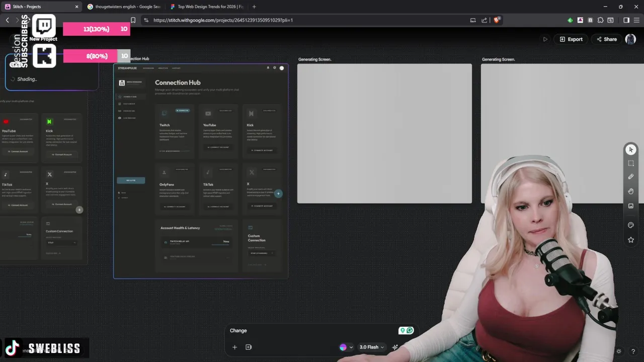Click the round plus button on X card

tap(278, 194)
